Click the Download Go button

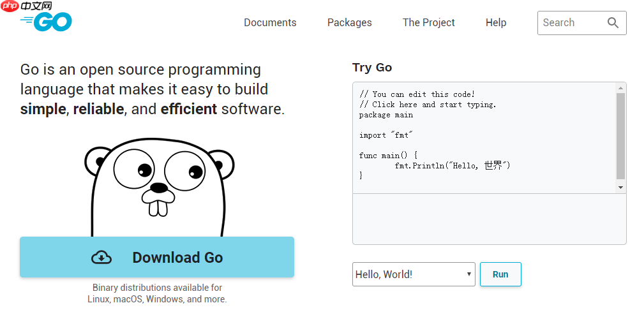pos(157,257)
